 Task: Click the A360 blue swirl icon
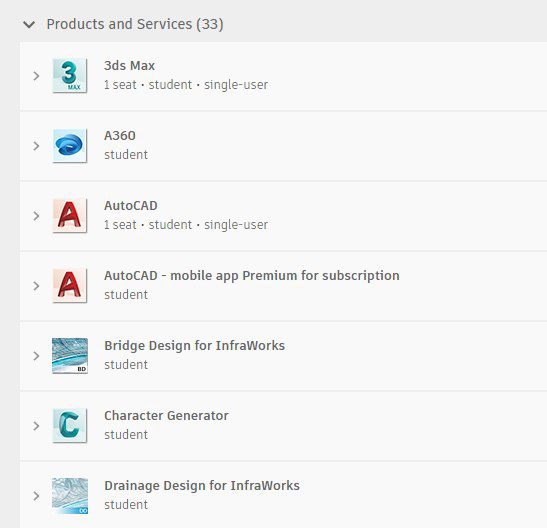(x=69, y=146)
